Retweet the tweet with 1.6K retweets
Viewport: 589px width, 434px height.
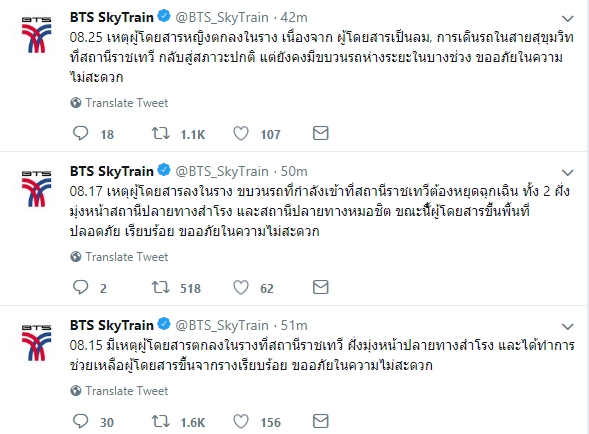[161, 421]
